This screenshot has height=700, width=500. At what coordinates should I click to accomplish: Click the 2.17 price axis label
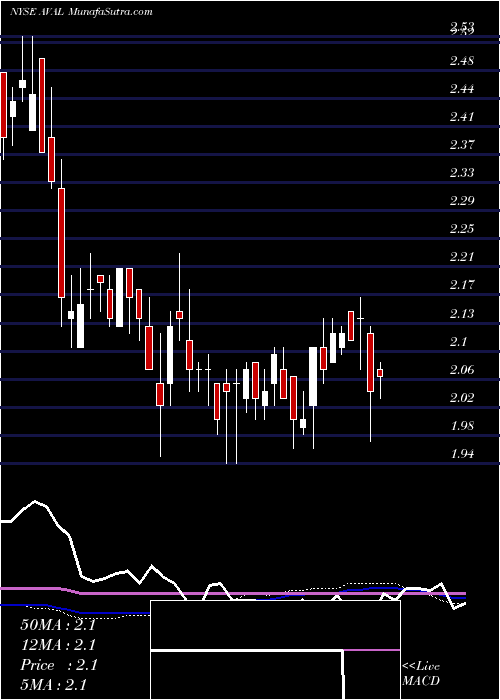click(x=462, y=285)
